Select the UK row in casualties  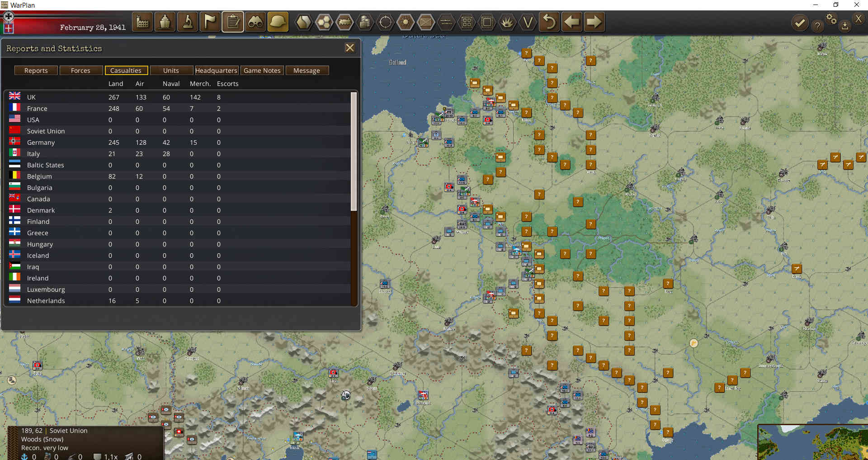tap(179, 97)
